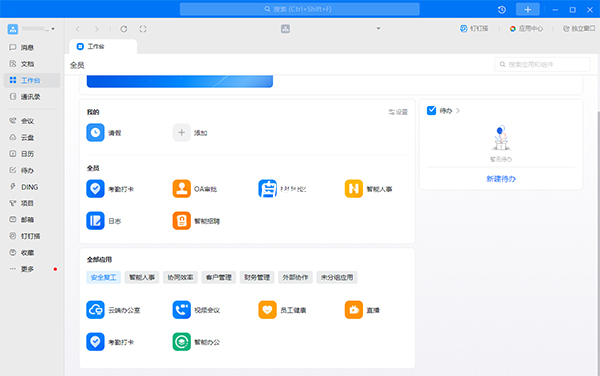This screenshot has width=600, height=376.
Task: Click the 新建待办 link
Action: [x=501, y=179]
